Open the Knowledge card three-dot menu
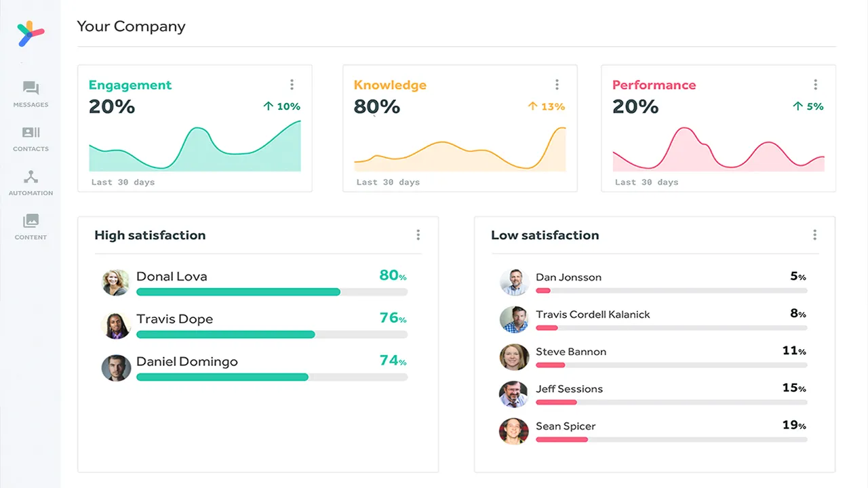Viewport: 868px width, 488px height. [x=557, y=85]
